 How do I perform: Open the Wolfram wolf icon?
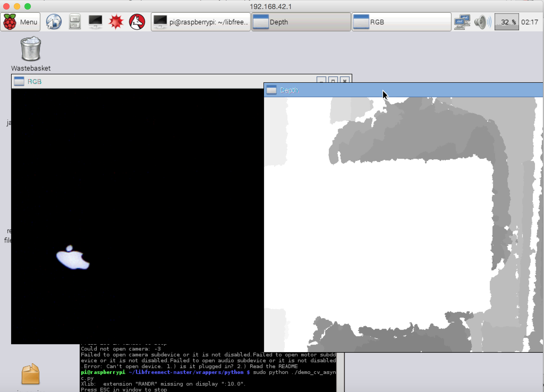pyautogui.click(x=137, y=22)
